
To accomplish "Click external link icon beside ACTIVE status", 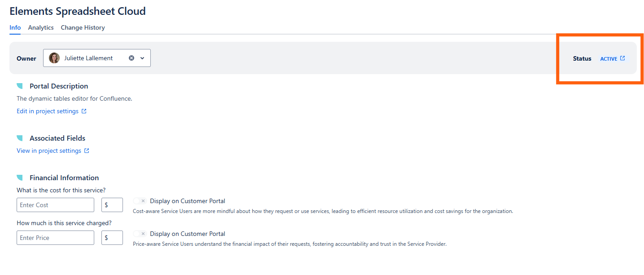I will (x=622, y=58).
